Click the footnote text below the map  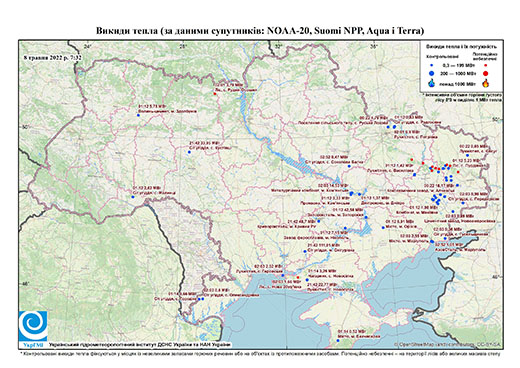[x=260, y=353]
